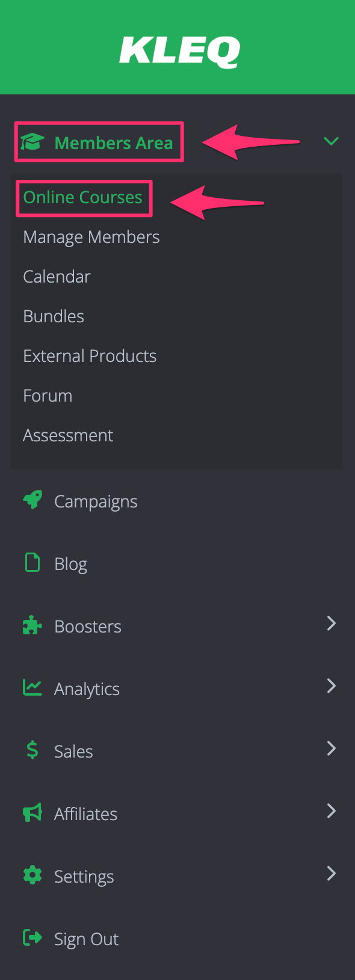The height and width of the screenshot is (980, 355).
Task: Go to External Products
Action: [x=90, y=356]
